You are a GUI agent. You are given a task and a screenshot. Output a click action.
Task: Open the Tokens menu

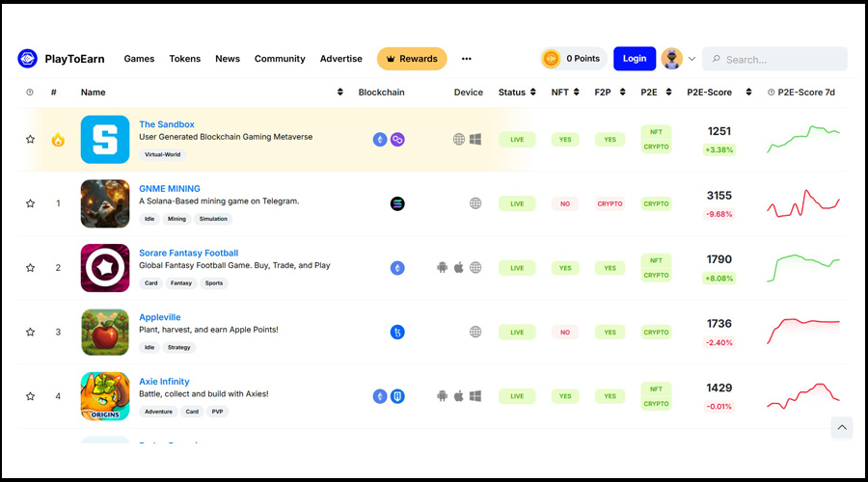(x=185, y=59)
